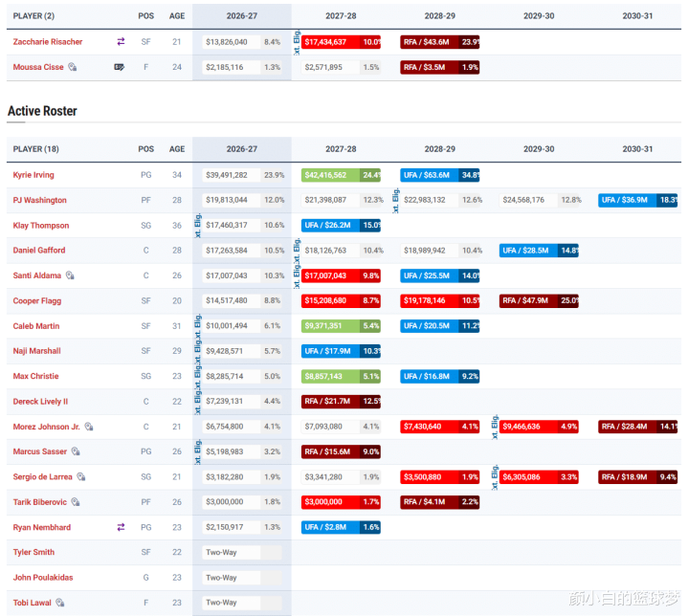Sort by the AGE column in Active Roster
The image size is (688, 616).
[x=177, y=149]
